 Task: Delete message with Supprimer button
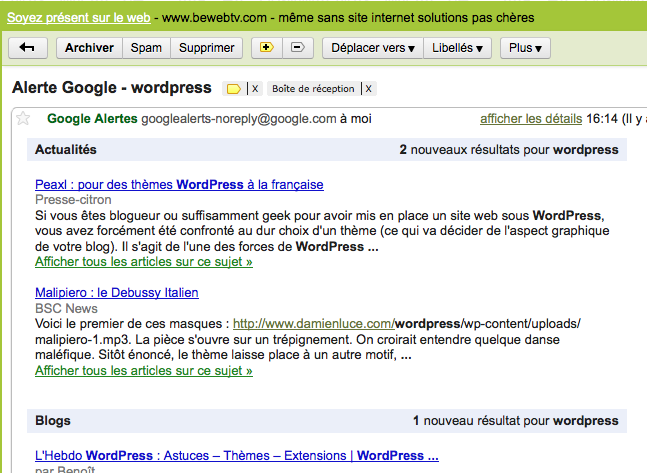pos(206,48)
